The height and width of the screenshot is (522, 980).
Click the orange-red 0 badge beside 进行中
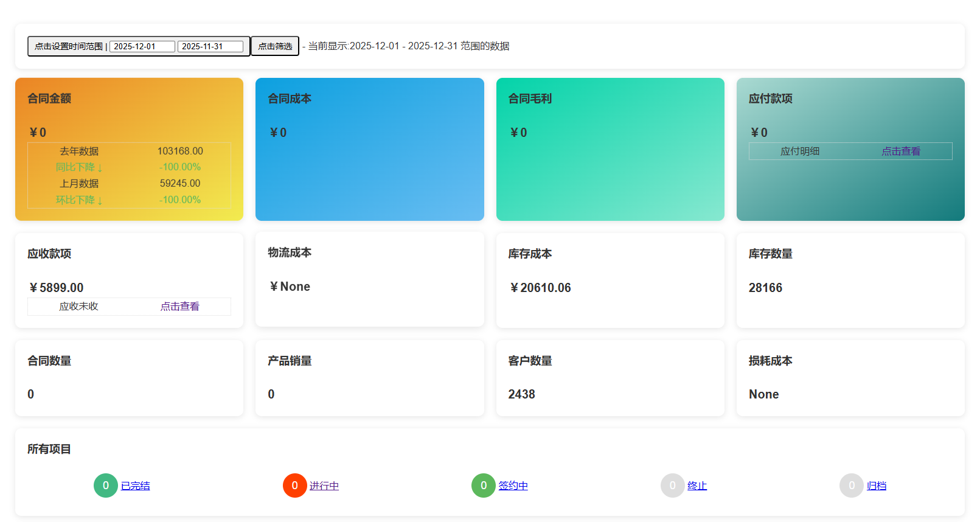point(294,485)
